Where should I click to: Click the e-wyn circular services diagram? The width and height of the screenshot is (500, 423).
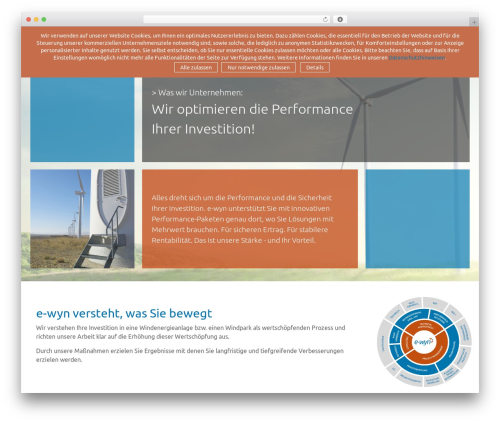point(424,342)
